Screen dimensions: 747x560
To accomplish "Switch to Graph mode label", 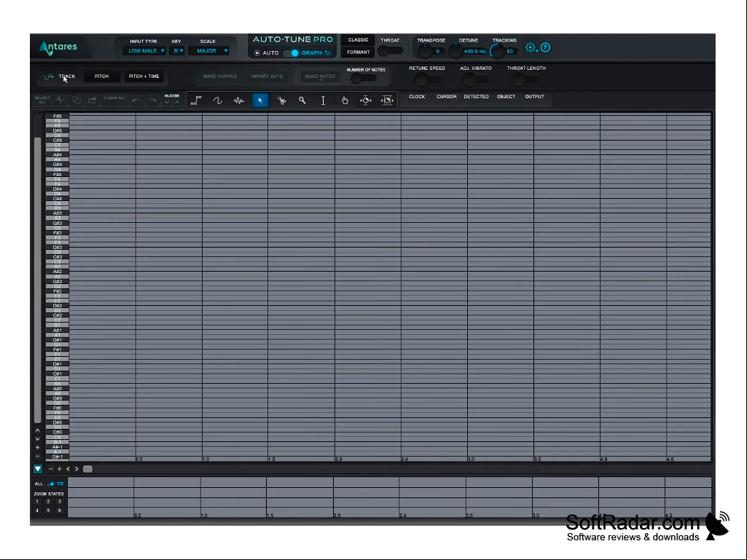I will 312,53.
